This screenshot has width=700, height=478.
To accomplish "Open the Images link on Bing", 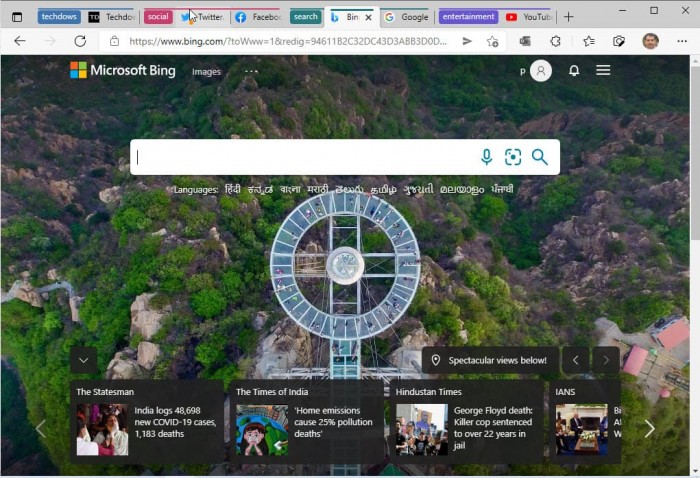I will [206, 72].
